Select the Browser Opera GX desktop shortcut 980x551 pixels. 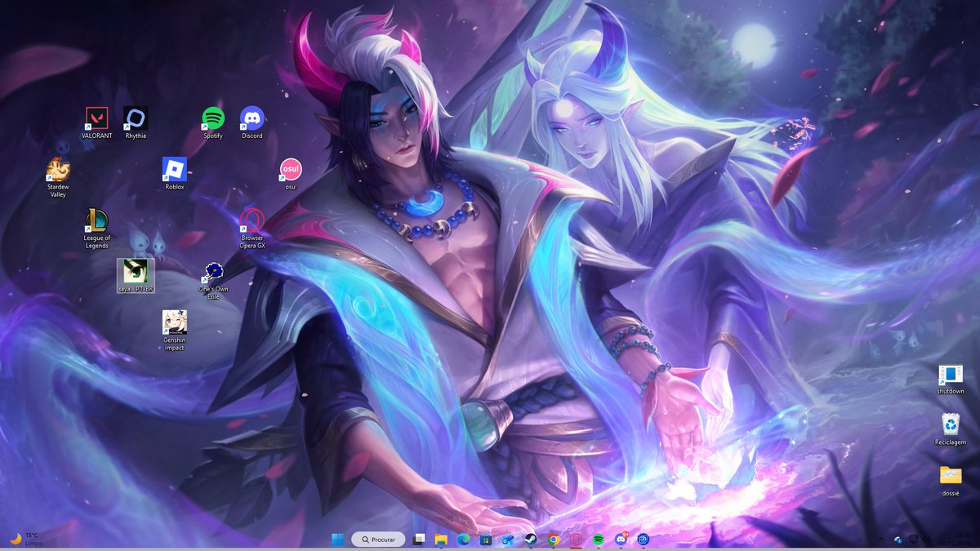(252, 229)
